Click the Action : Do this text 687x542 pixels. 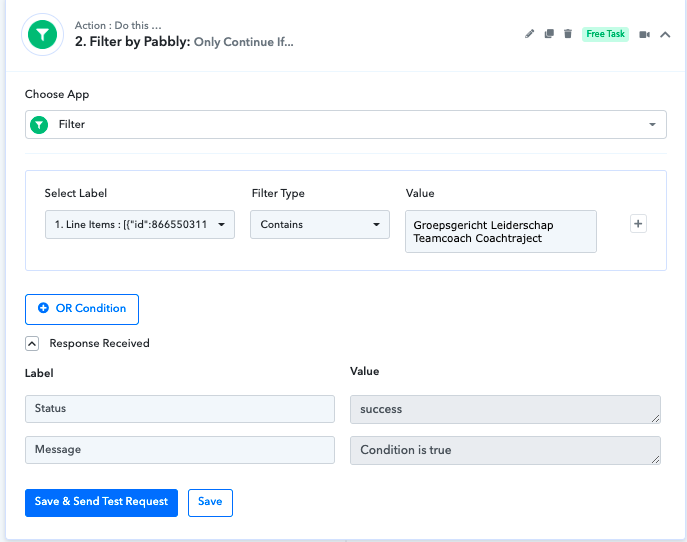click(118, 25)
